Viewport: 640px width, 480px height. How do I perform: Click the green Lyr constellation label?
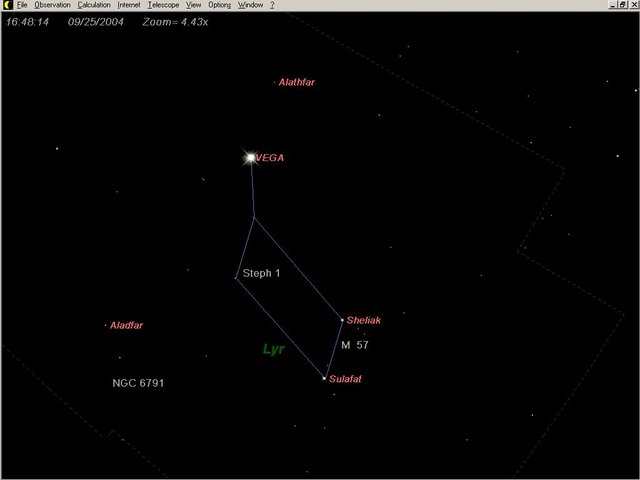pos(273,349)
